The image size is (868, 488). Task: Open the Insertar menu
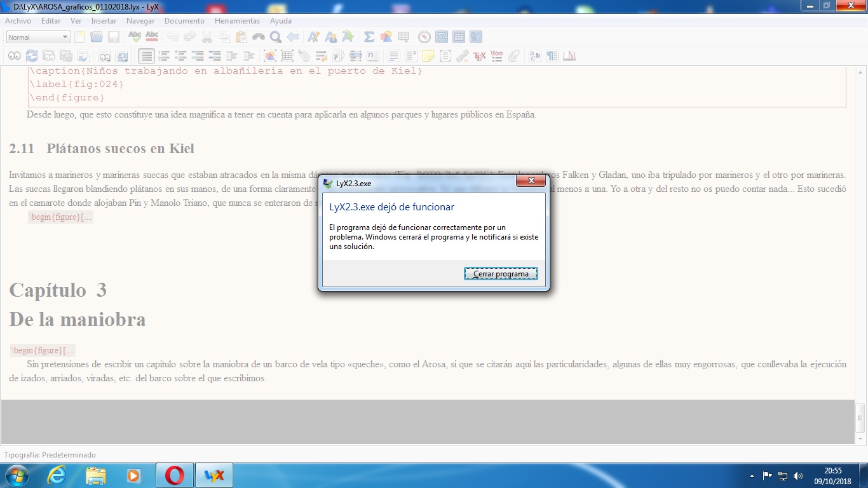(104, 21)
